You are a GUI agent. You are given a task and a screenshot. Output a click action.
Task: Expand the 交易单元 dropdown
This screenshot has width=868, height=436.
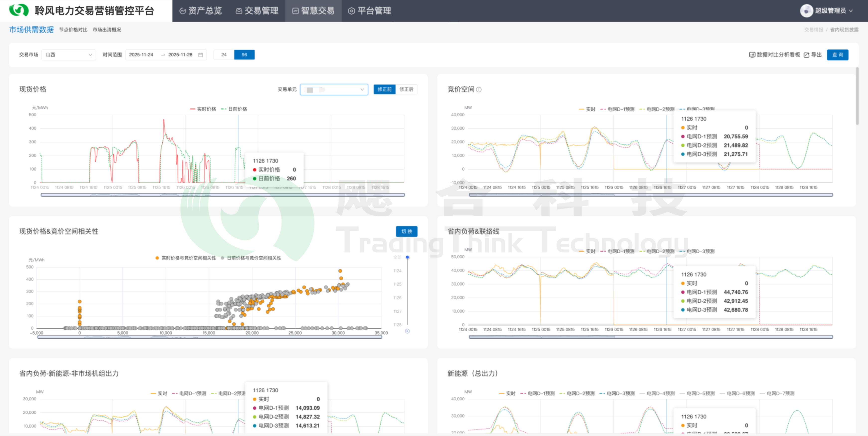[334, 89]
